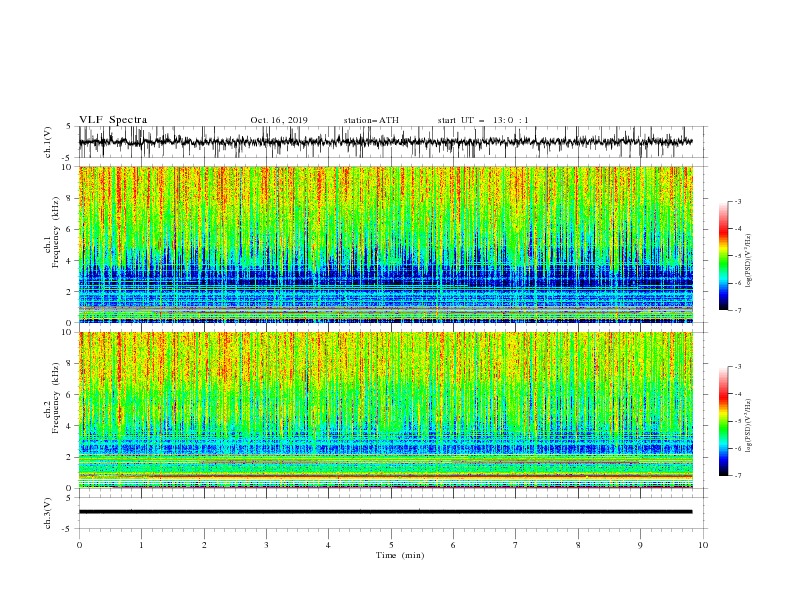The width and height of the screenshot is (792, 612).
Task: Click time axis tick label "6"
Action: point(454,545)
